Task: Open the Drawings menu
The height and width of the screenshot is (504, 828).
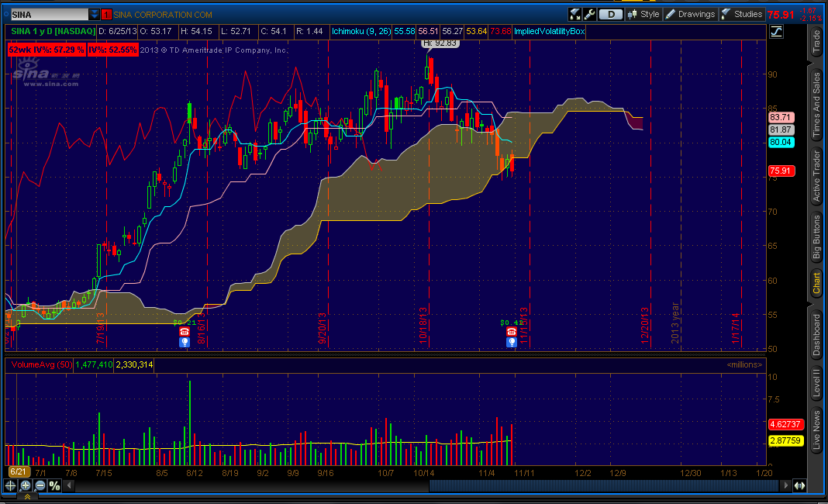Action: coord(690,14)
